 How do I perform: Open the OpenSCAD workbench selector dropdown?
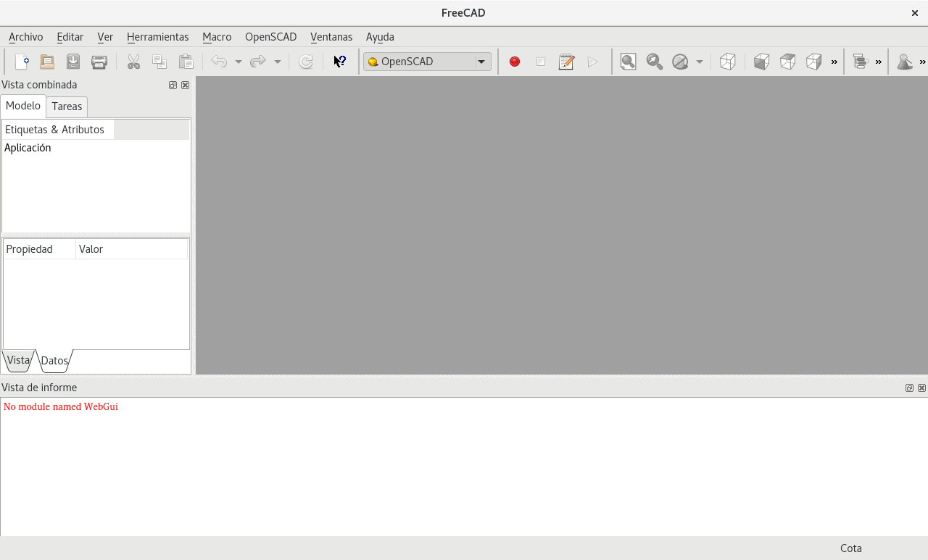tap(427, 62)
